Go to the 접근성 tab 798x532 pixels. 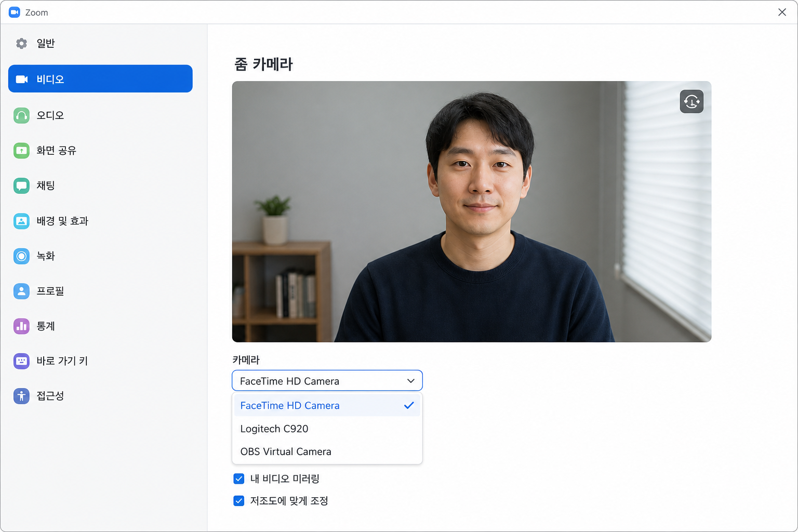coord(100,396)
